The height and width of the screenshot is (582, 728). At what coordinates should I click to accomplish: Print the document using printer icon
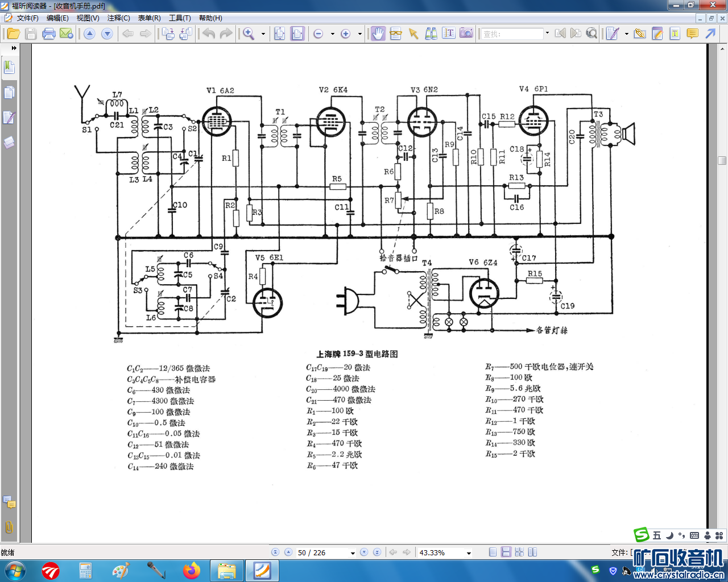click(x=49, y=34)
